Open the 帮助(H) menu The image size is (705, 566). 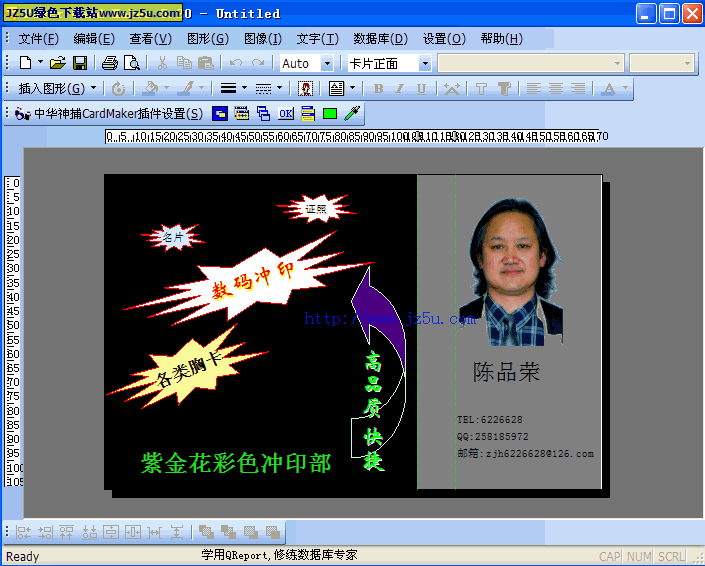[501, 39]
